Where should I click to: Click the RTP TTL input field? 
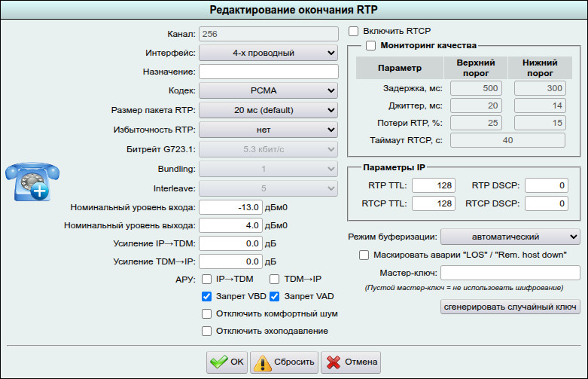[434, 185]
